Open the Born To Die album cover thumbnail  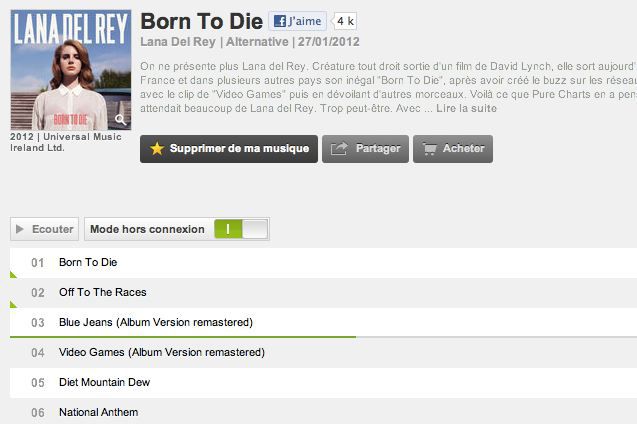pyautogui.click(x=70, y=70)
